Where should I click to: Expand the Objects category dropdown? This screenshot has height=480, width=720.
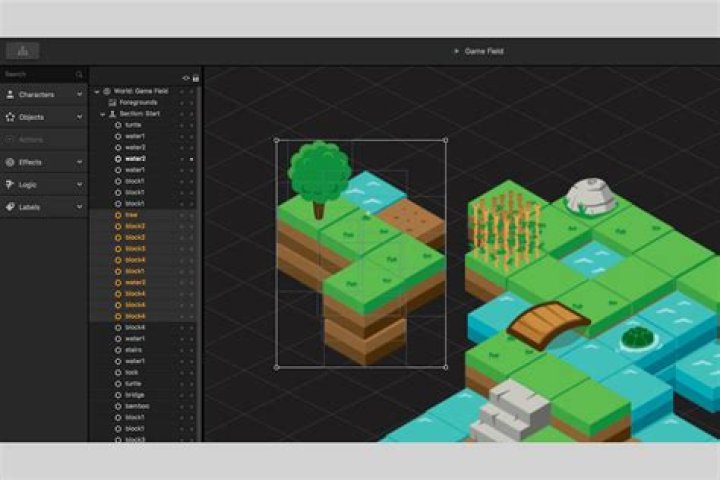coord(80,117)
